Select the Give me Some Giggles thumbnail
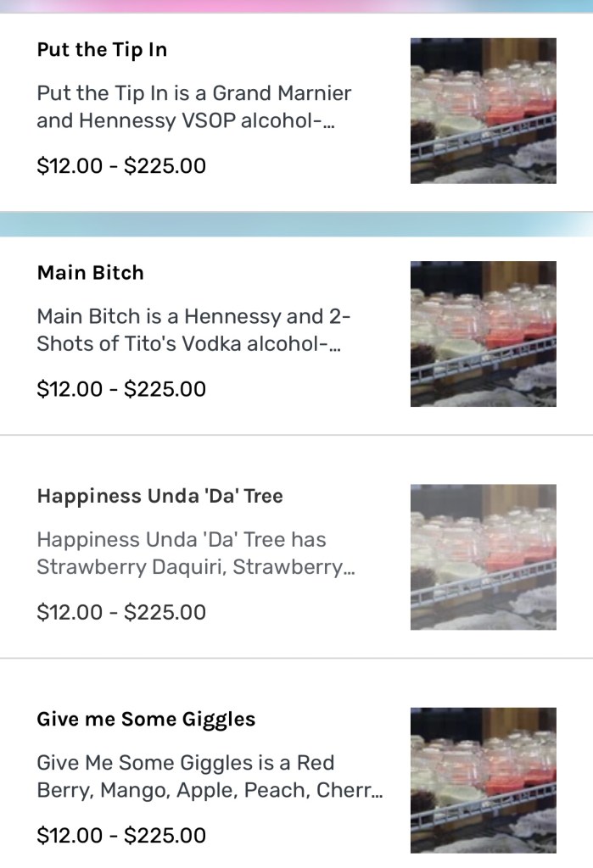 click(483, 779)
